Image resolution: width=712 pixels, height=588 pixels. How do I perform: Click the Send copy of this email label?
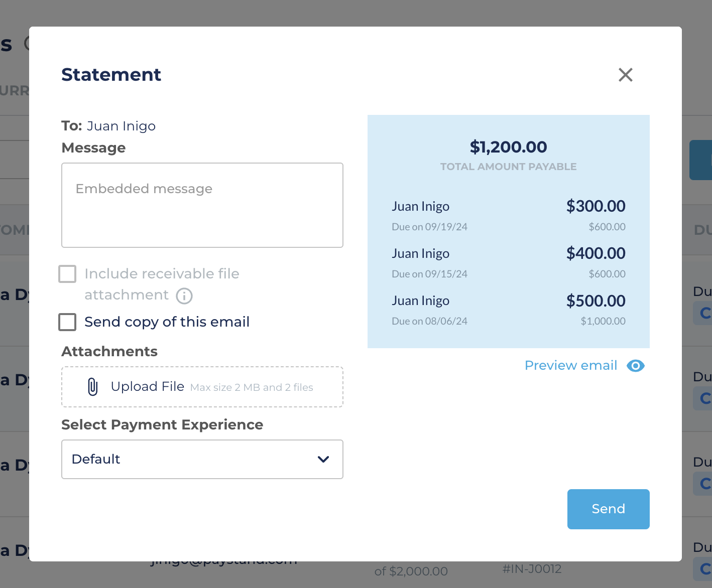[167, 322]
